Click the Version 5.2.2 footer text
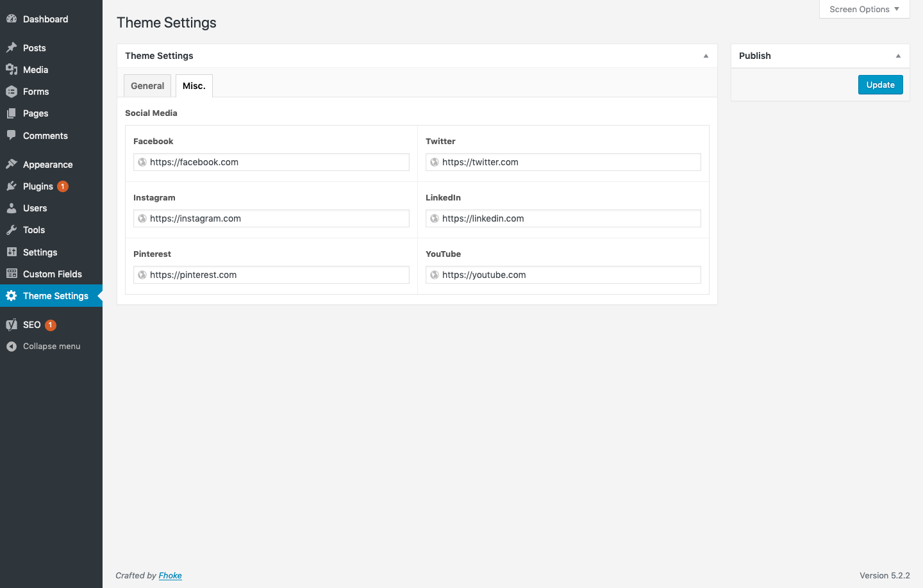 point(885,575)
